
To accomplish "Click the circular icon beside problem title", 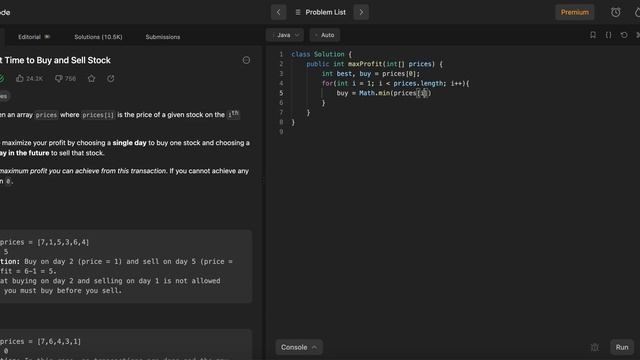I will pos(246,60).
